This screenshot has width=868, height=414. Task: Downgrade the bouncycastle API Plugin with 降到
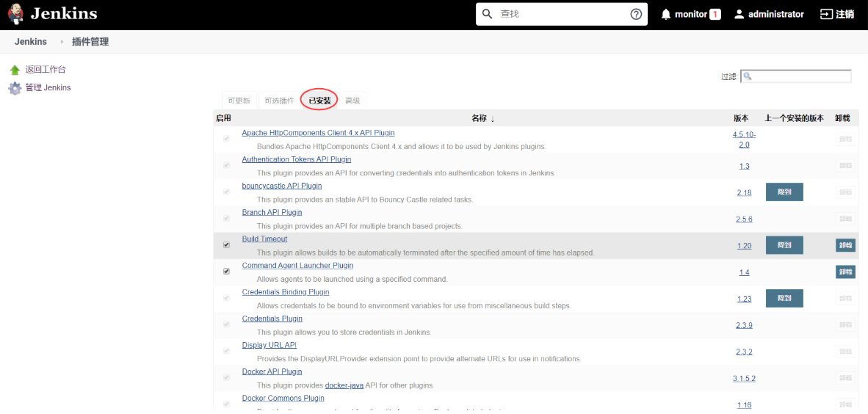[784, 192]
